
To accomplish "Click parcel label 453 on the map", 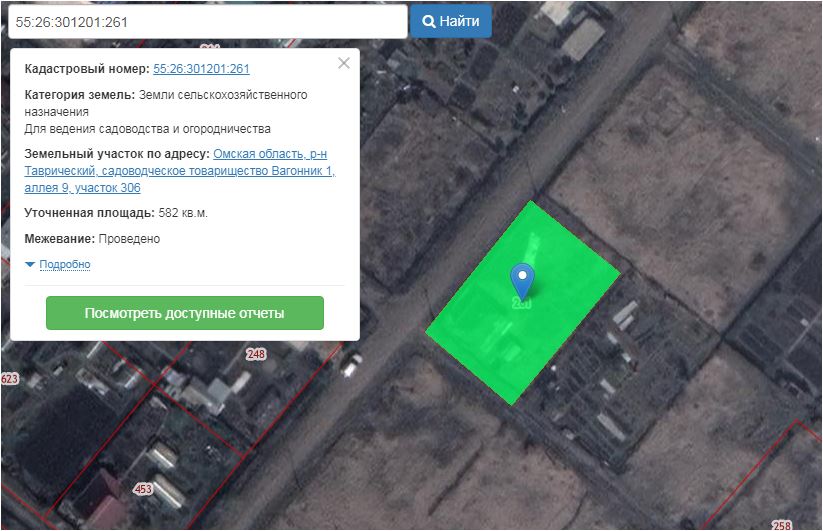I will 143,489.
